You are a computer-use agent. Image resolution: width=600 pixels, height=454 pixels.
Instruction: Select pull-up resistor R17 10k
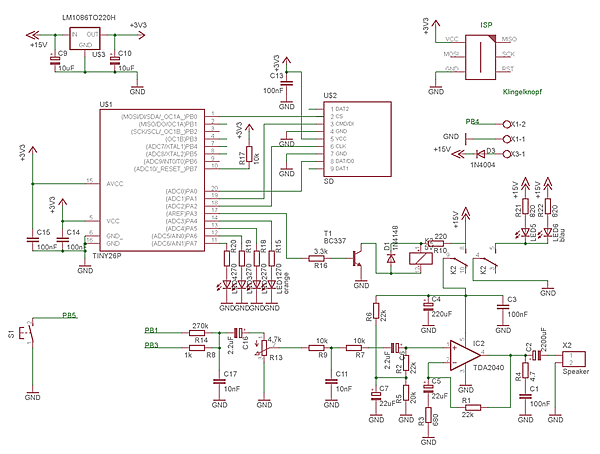tap(249, 154)
